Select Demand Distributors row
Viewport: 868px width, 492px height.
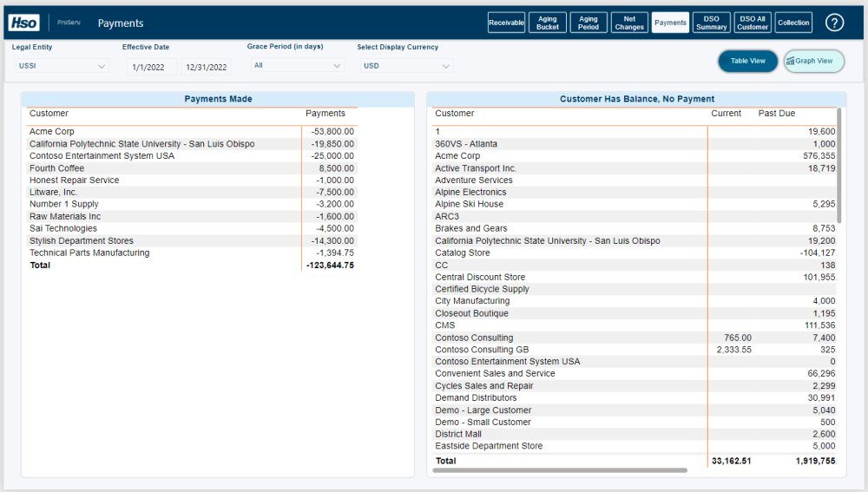click(x=634, y=398)
